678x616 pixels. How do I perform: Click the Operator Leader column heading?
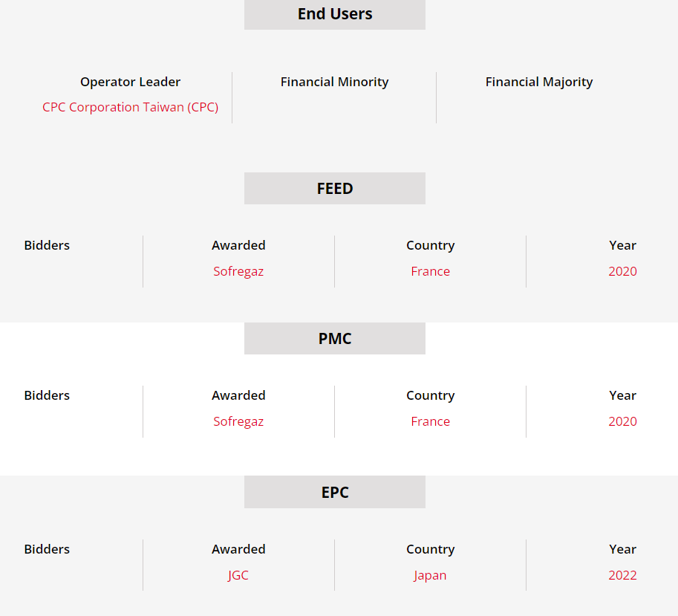[130, 82]
